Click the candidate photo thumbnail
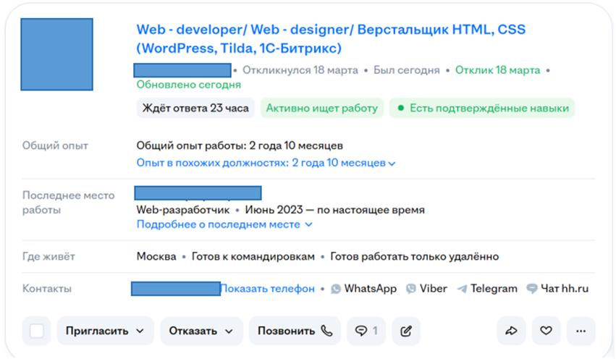 [x=57, y=54]
